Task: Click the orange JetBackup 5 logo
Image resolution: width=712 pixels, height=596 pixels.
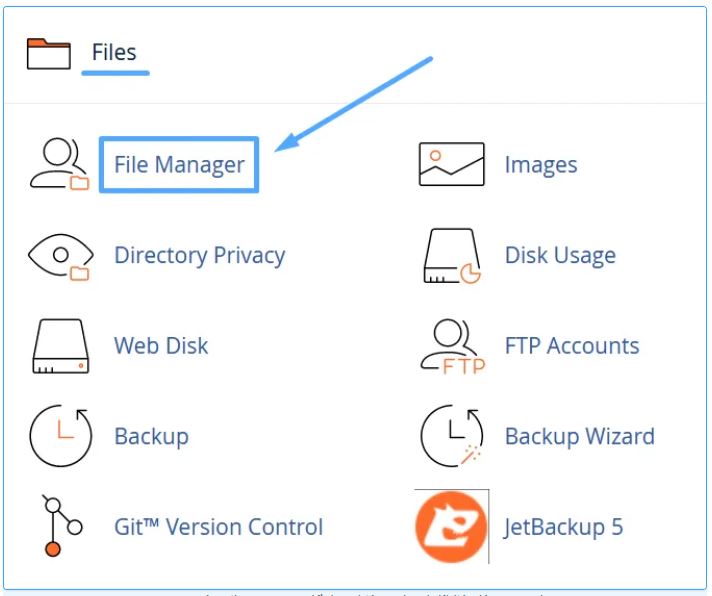Action: pyautogui.click(x=451, y=527)
